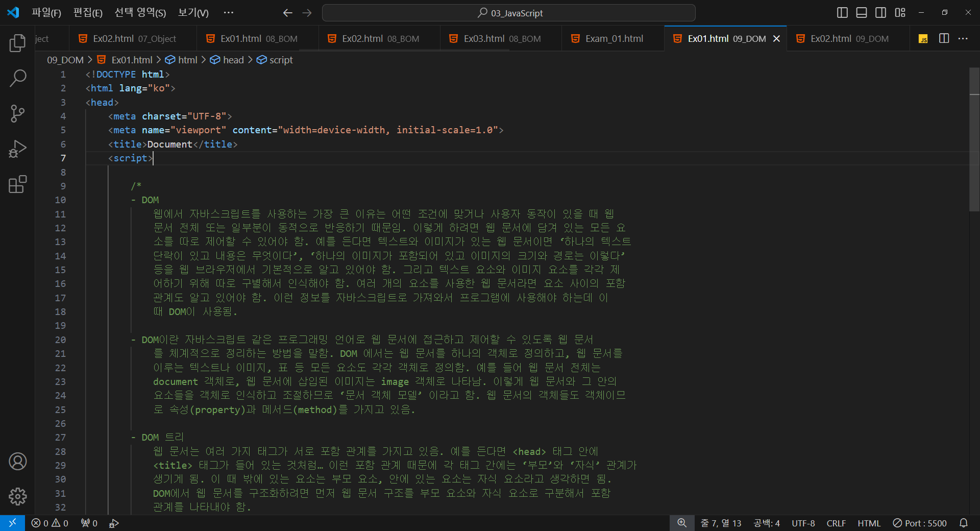Change end of line sequence CRLF
The width and height of the screenshot is (980, 531).
836,523
